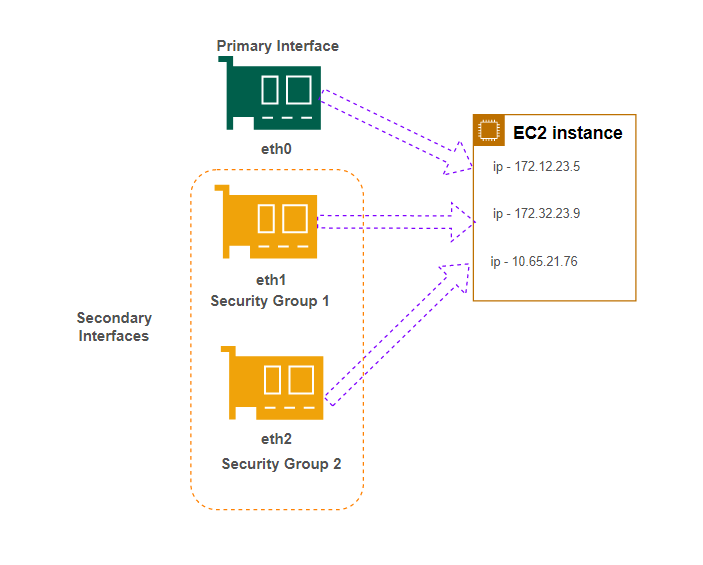Select the 'ip - 172.32.23.9' text
The width and height of the screenshot is (703, 565).
click(x=536, y=213)
